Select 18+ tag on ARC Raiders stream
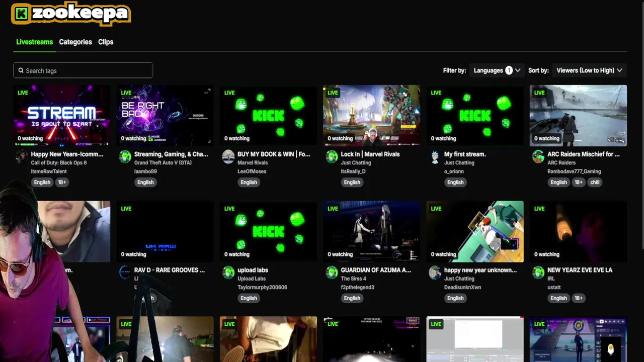The image size is (644, 362). (579, 183)
